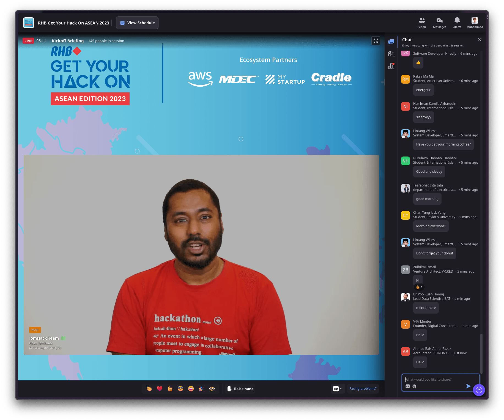Switch to the Q&A tab in sidebar
The width and height of the screenshot is (504, 420).
[x=391, y=54]
